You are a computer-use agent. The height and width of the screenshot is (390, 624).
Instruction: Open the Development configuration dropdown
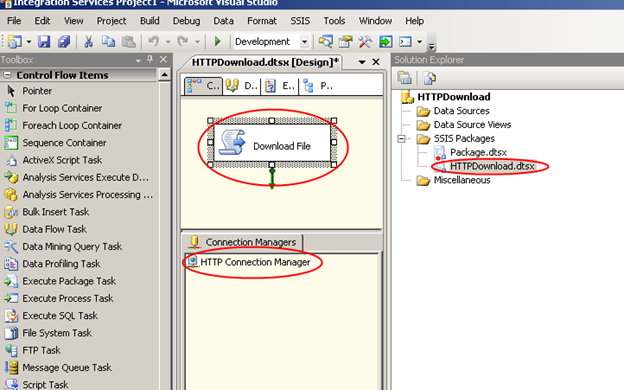pos(304,42)
